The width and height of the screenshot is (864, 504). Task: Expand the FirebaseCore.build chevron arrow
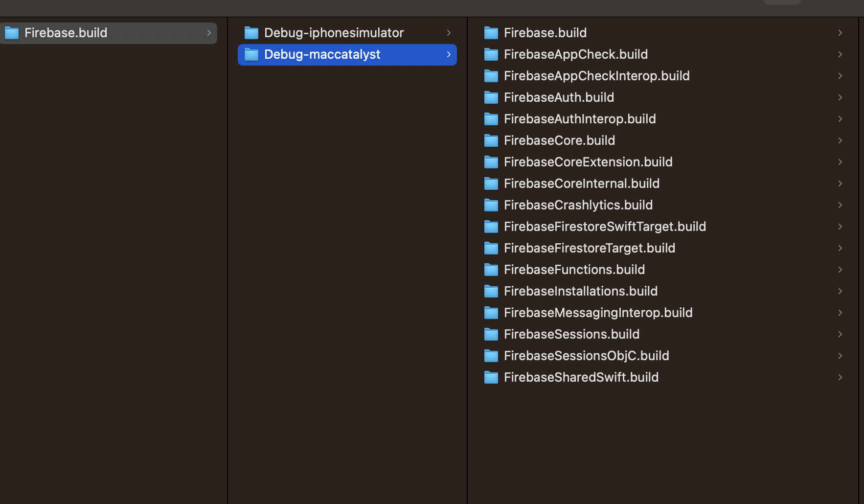click(840, 140)
